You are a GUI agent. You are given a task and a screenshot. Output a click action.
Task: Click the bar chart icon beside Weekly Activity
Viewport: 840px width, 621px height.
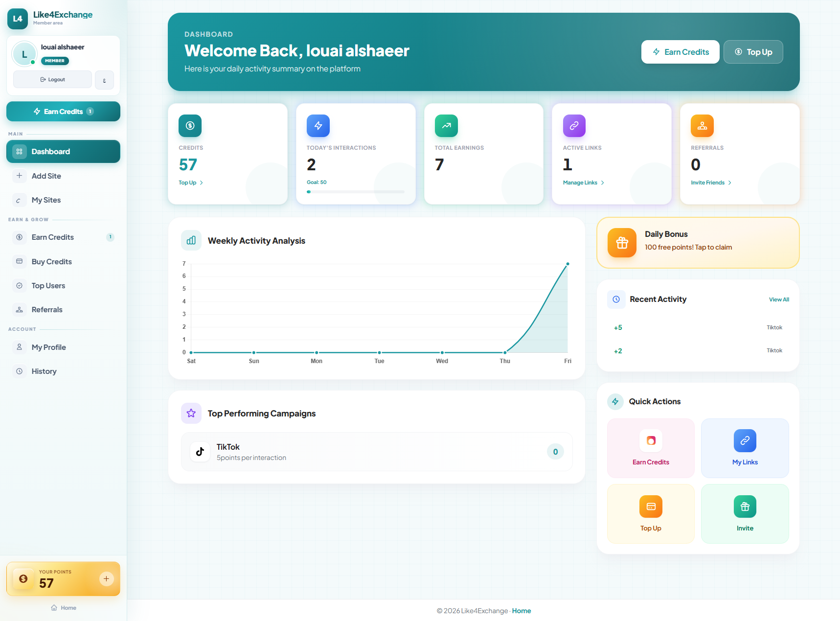(x=191, y=240)
